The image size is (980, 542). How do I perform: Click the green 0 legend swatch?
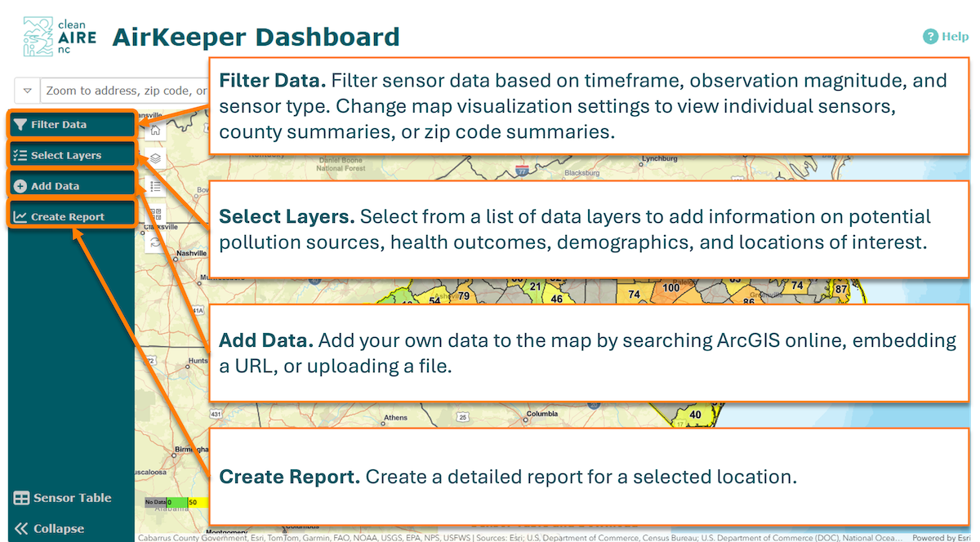click(x=177, y=502)
